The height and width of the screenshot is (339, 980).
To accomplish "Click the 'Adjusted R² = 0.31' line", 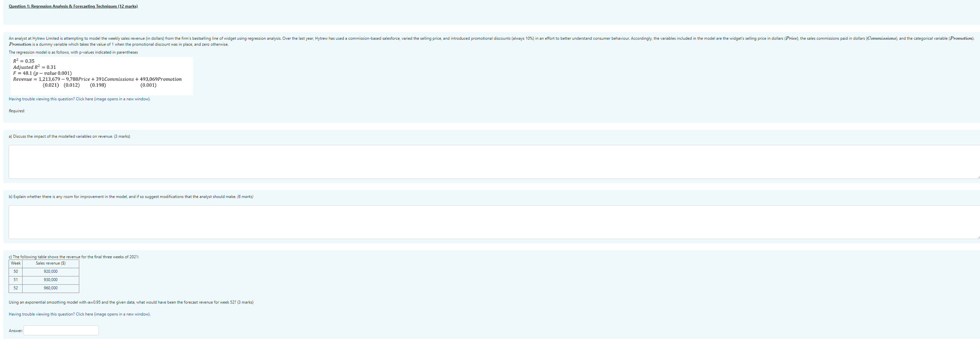I will [34, 67].
